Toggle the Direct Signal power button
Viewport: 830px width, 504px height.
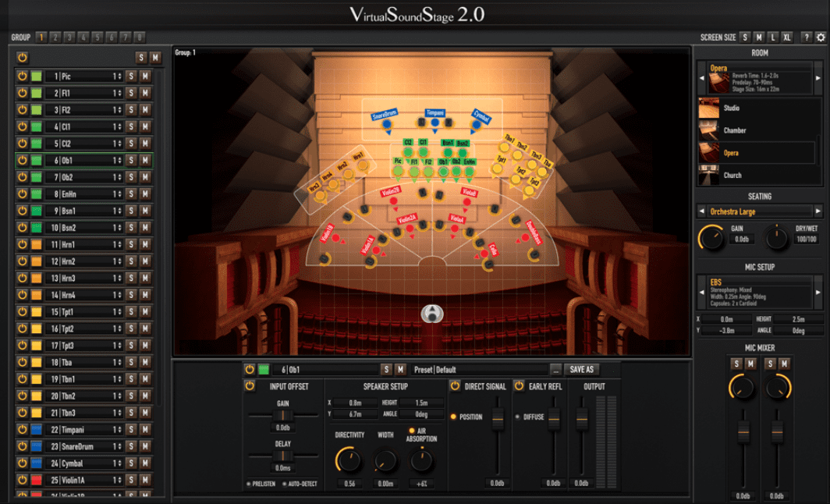click(x=455, y=386)
